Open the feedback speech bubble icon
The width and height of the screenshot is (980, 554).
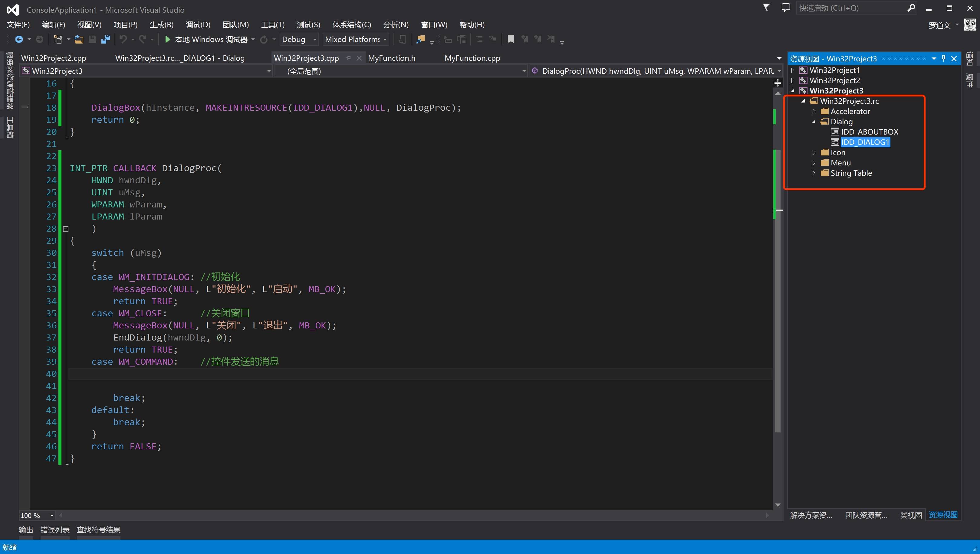pyautogui.click(x=786, y=8)
